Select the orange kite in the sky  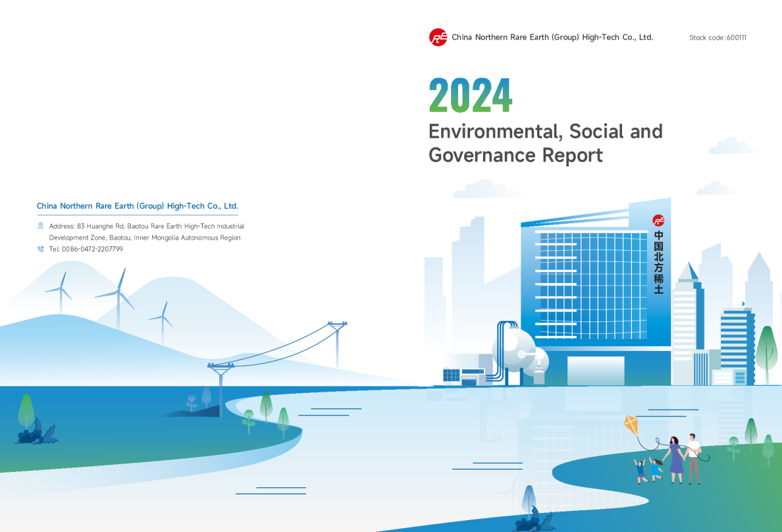[631, 425]
